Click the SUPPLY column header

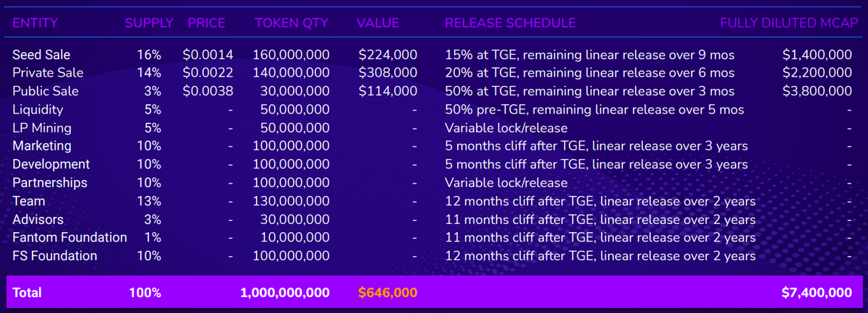pos(148,23)
